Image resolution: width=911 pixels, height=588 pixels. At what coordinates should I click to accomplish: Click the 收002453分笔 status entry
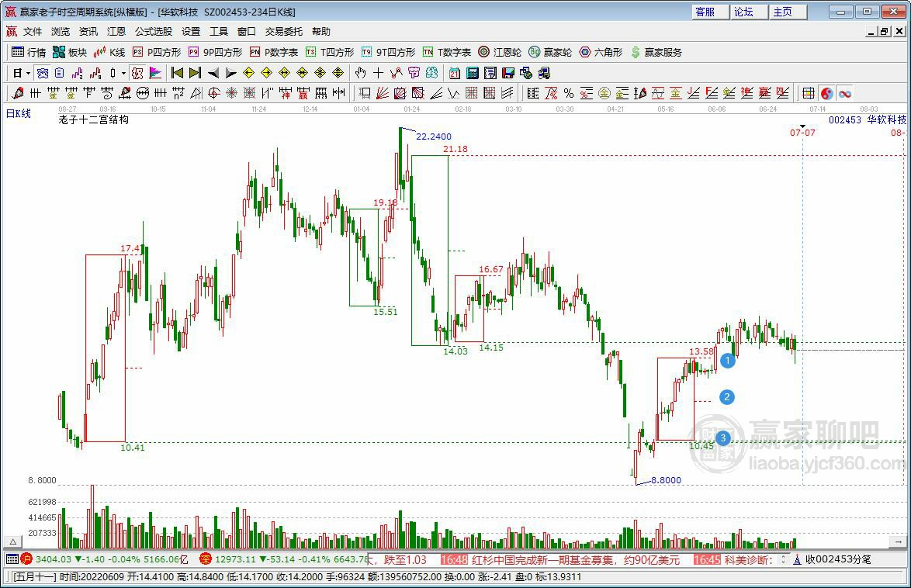[833, 559]
